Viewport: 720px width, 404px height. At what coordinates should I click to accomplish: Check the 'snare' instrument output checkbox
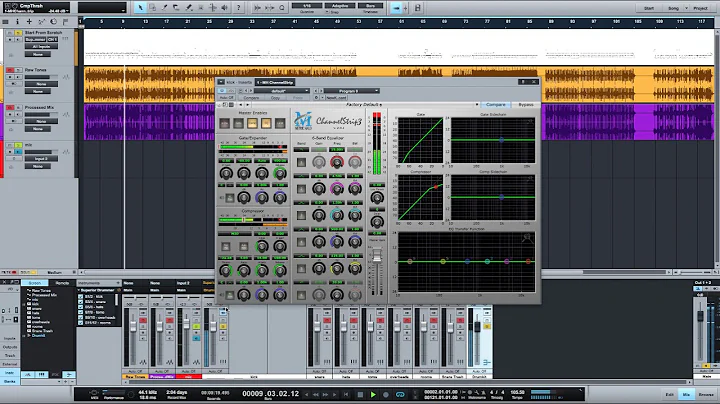point(80,302)
